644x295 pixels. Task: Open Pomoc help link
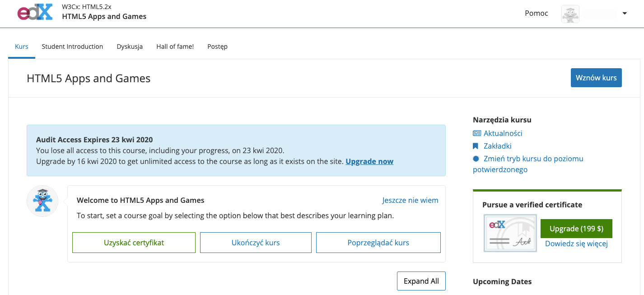coord(537,14)
